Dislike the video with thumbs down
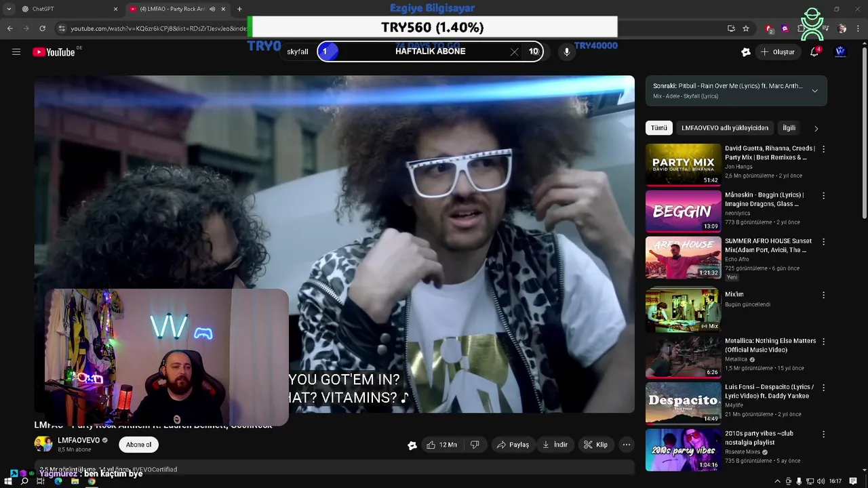The height and width of the screenshot is (488, 868). (x=475, y=445)
